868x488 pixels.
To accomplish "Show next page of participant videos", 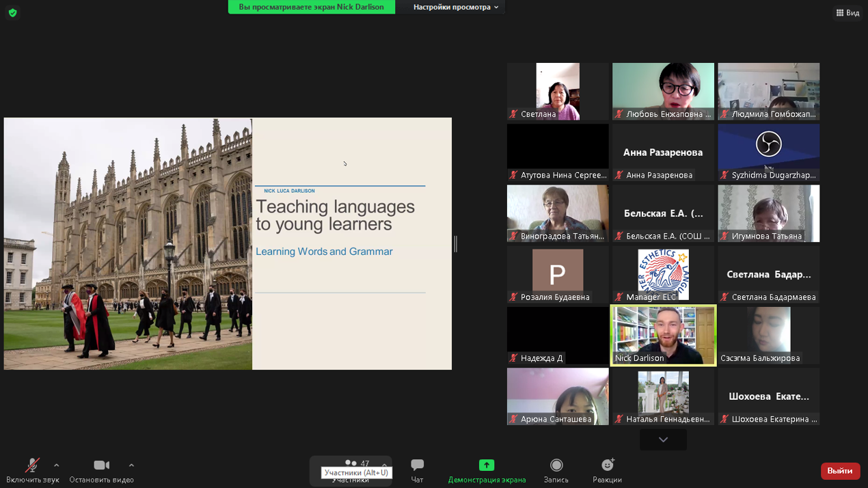I will pos(663,439).
